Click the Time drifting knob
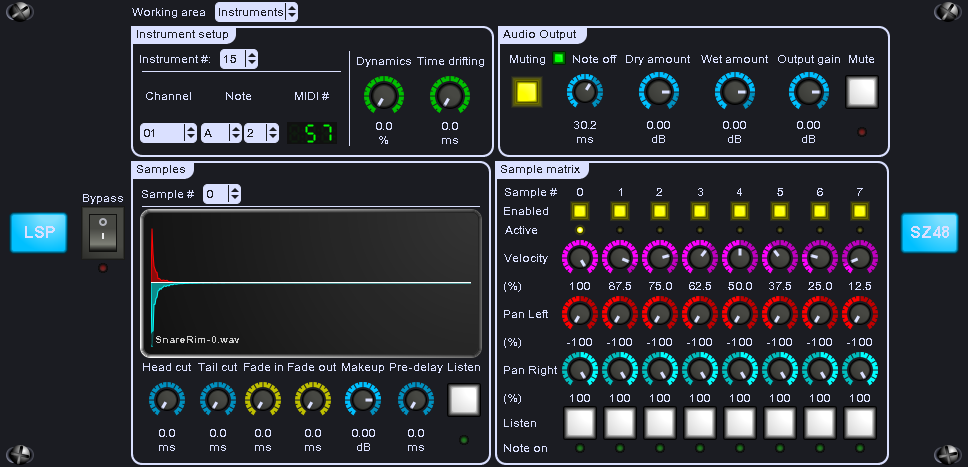This screenshot has height=467, width=968. click(x=447, y=96)
